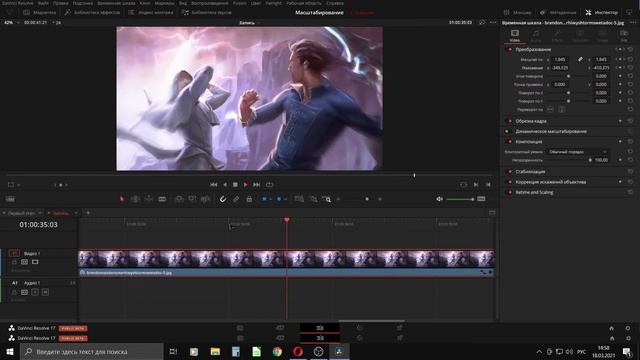The height and width of the screenshot is (360, 640).
Task: Choose the Dynamic Trim Mode tool
Action: click(x=149, y=199)
